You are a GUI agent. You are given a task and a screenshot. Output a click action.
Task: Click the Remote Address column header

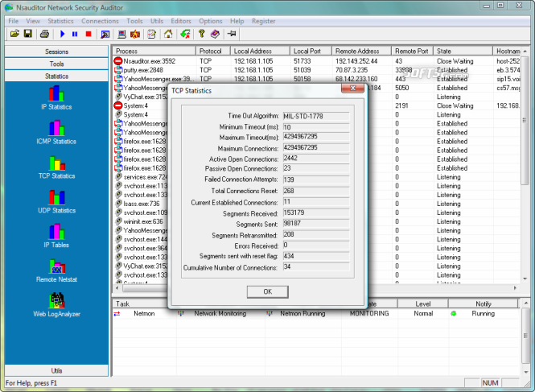[362, 51]
